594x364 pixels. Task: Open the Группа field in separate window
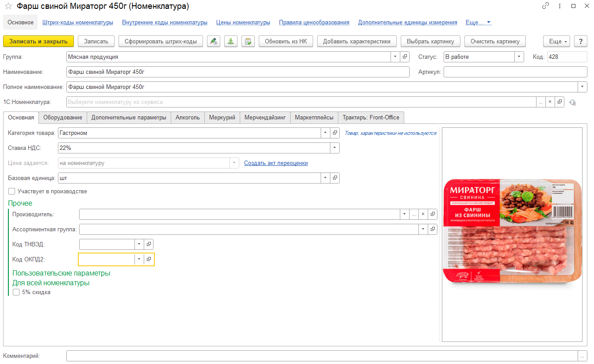(x=405, y=57)
